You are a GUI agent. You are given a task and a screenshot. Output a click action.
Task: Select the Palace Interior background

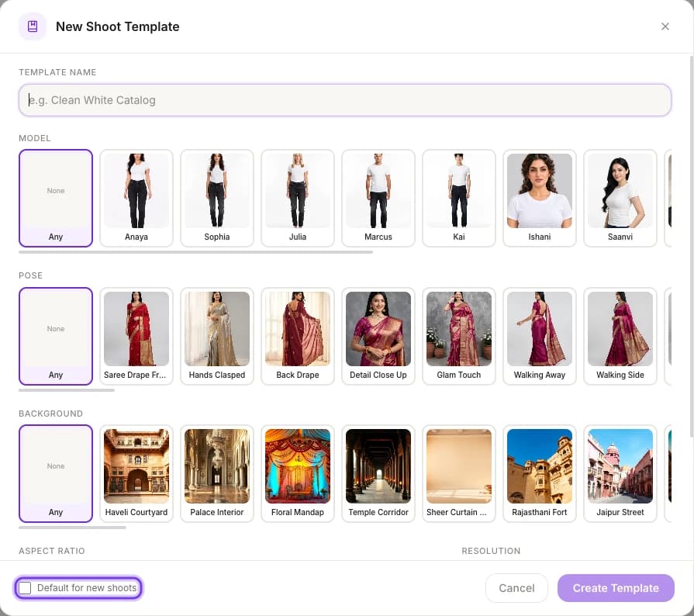tap(217, 473)
